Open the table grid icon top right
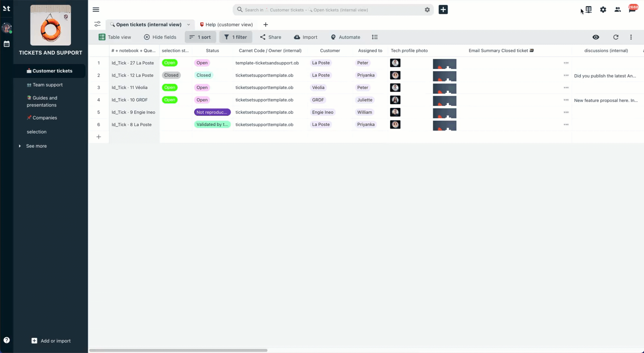The image size is (644, 353). point(589,10)
